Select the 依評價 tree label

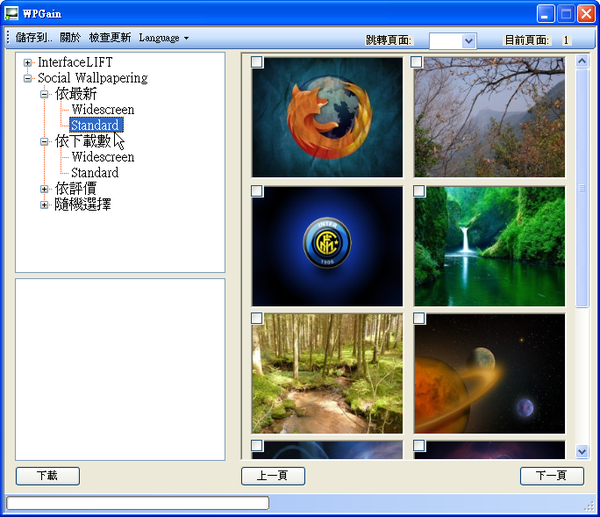(x=76, y=188)
